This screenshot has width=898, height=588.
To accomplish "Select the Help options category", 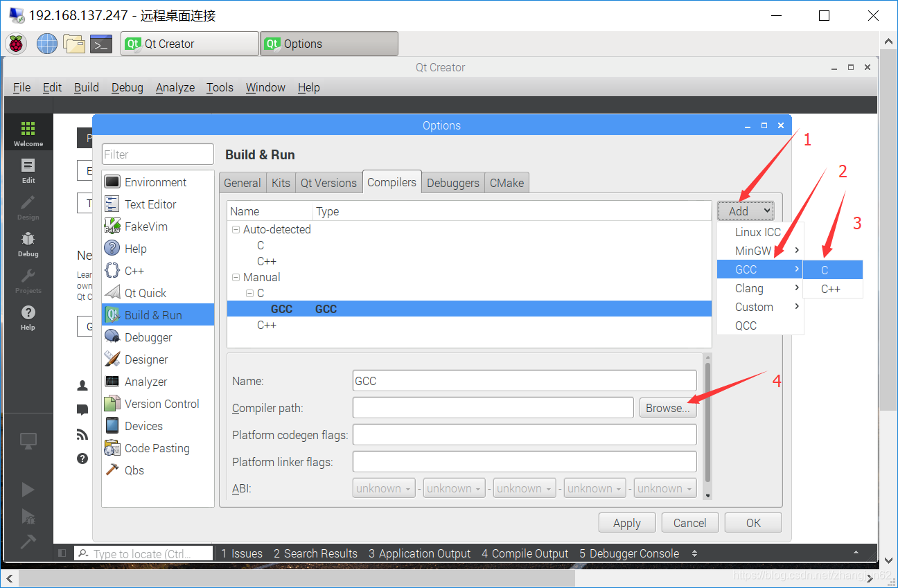I will point(158,249).
